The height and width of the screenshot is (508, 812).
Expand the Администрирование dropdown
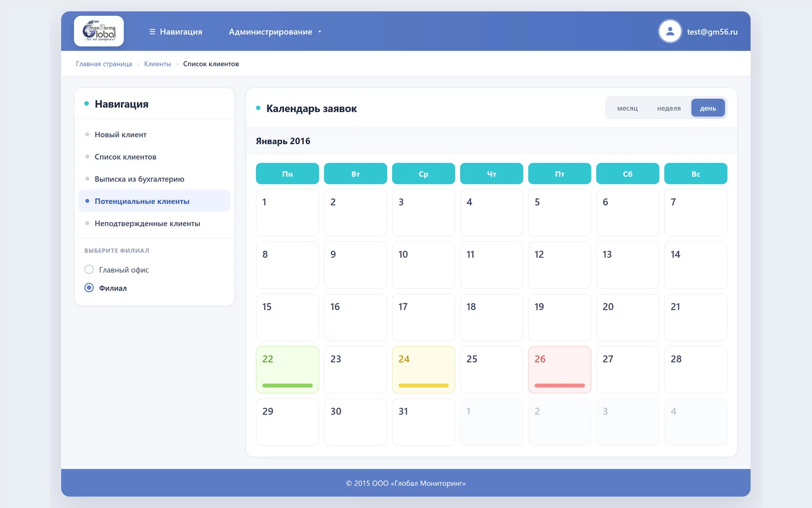(275, 32)
